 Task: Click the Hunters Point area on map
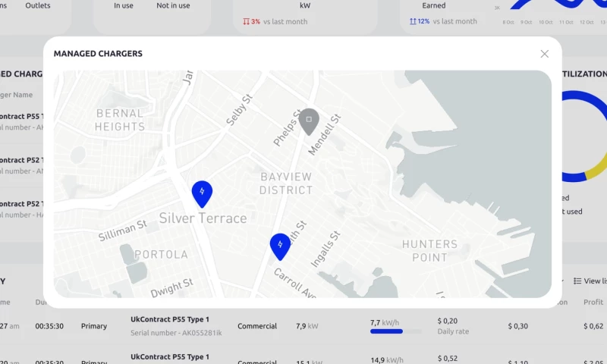[429, 250]
